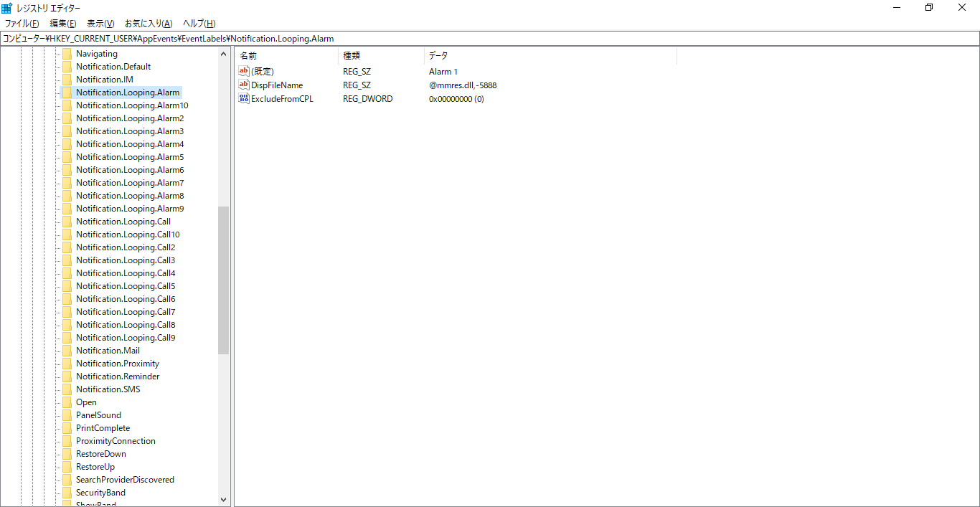
Task: Click the DispFileName string value icon
Action: [244, 85]
